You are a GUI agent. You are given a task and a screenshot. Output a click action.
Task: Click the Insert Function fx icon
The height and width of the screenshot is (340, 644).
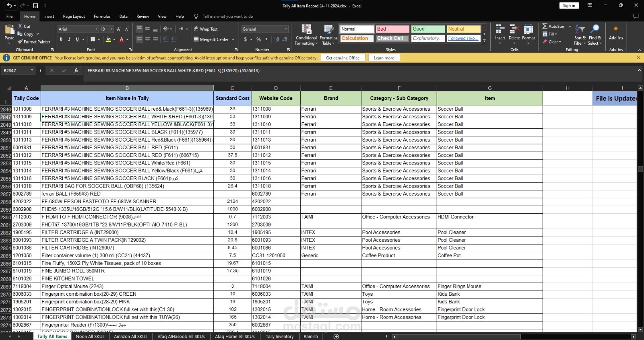tap(76, 70)
